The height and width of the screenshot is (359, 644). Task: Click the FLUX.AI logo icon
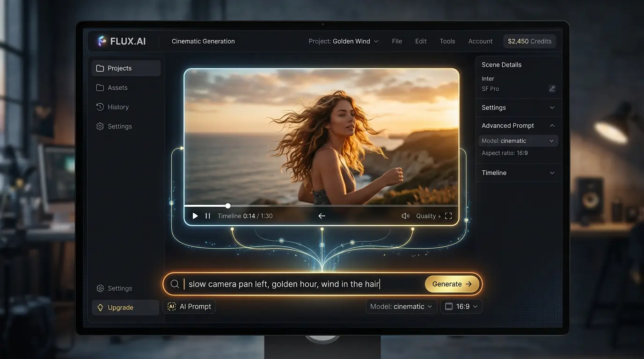101,41
